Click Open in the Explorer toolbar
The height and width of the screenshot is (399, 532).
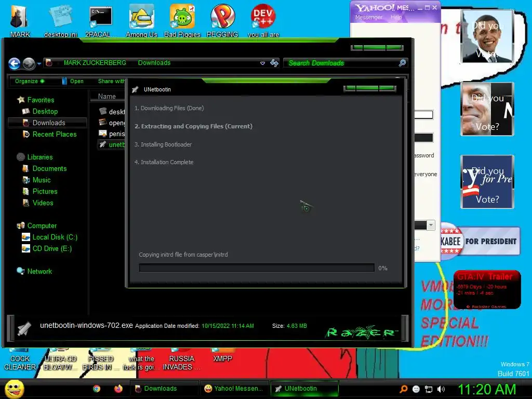(73, 81)
